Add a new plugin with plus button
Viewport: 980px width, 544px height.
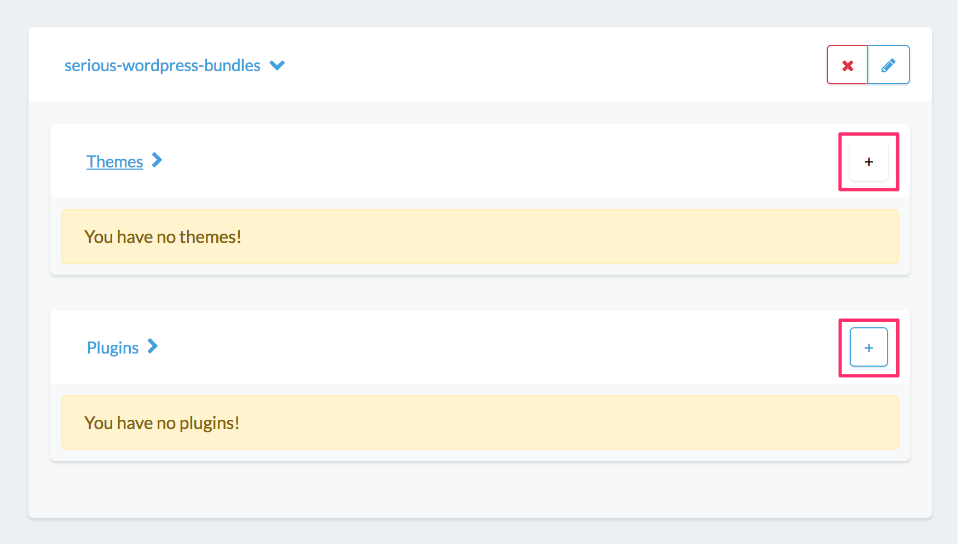[x=869, y=348]
